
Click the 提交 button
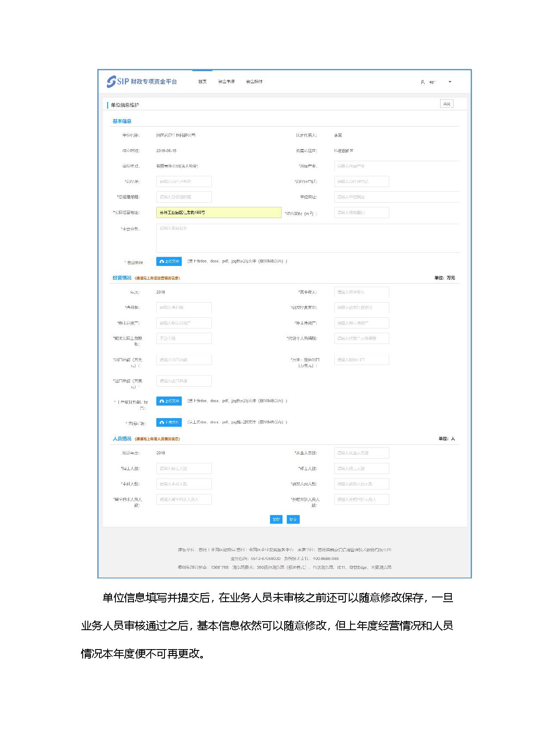pyautogui.click(x=293, y=519)
